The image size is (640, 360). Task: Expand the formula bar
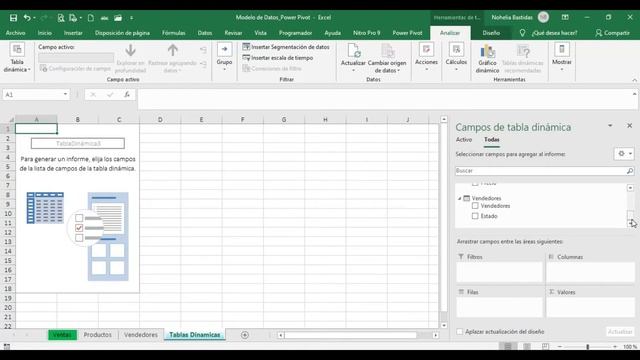click(634, 94)
